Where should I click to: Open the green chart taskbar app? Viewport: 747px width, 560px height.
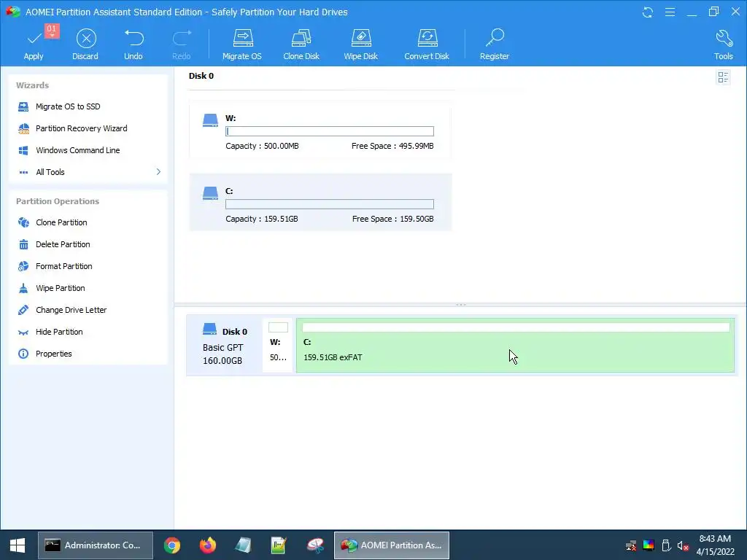tap(279, 545)
